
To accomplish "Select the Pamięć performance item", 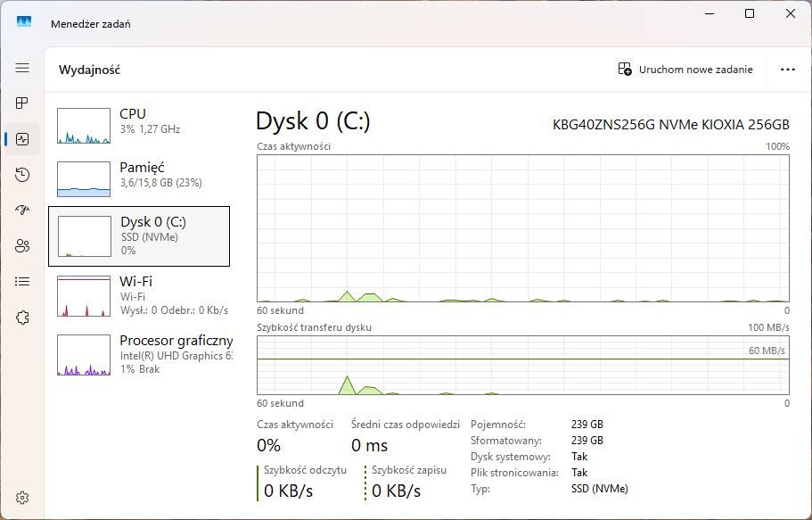I will tap(139, 178).
